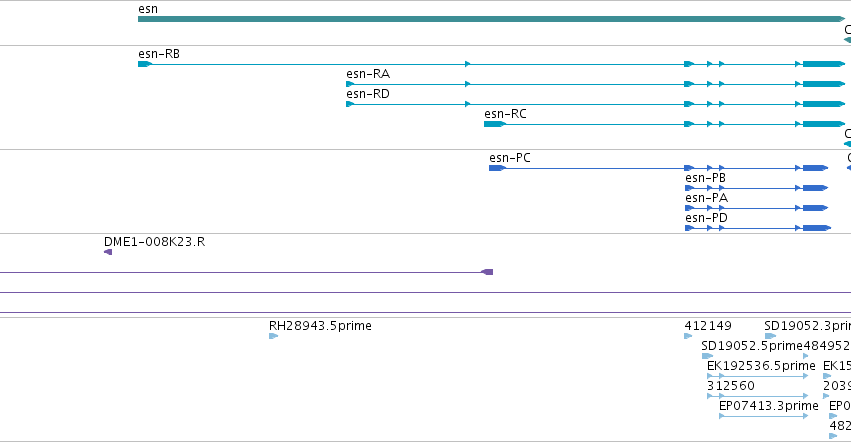The height and width of the screenshot is (442, 851).
Task: Select the esn-PB protein label
Action: pos(705,178)
